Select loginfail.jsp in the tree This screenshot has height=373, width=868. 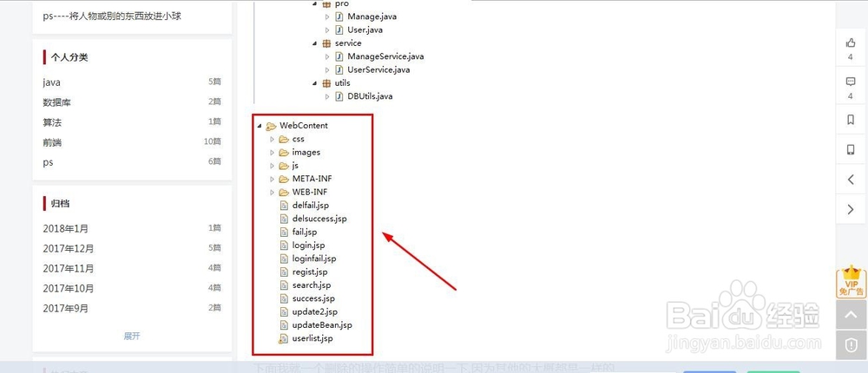tap(314, 258)
